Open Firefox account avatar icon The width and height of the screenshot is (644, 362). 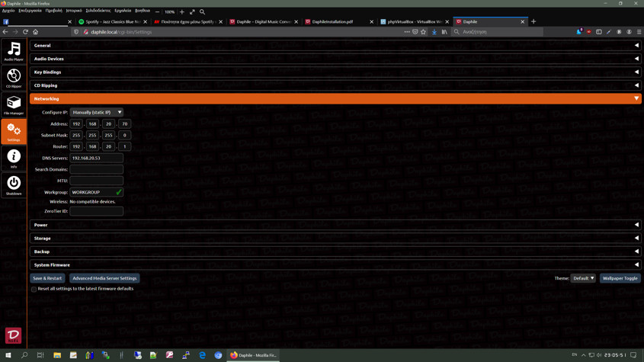[629, 32]
